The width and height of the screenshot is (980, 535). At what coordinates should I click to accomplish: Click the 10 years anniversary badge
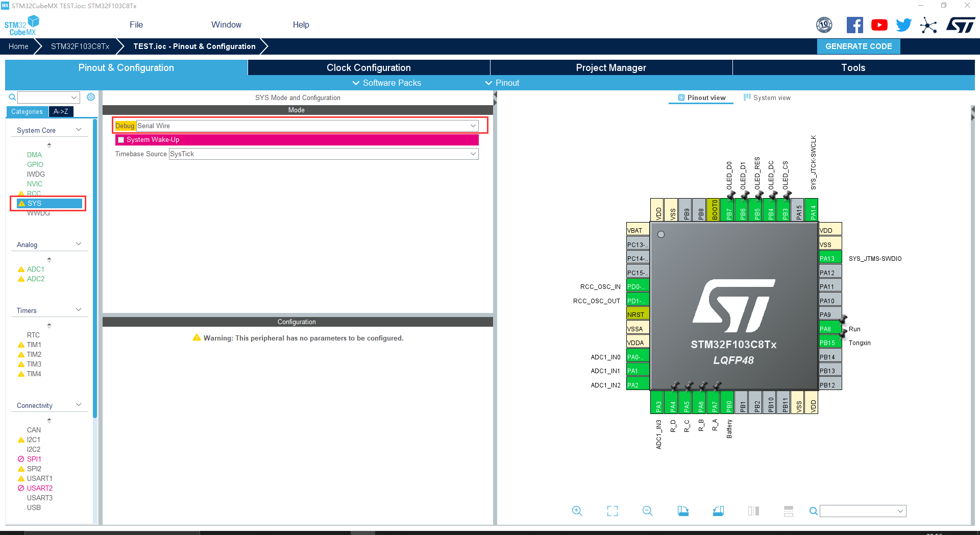(x=824, y=25)
